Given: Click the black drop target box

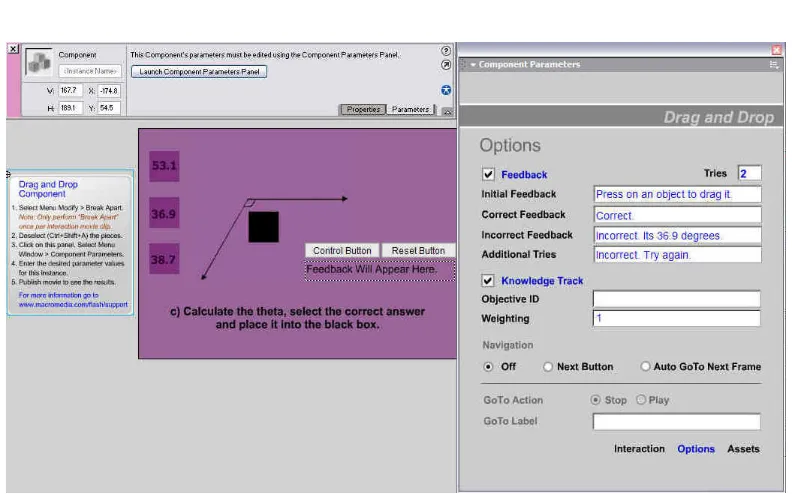Looking at the screenshot, I should point(263,227).
